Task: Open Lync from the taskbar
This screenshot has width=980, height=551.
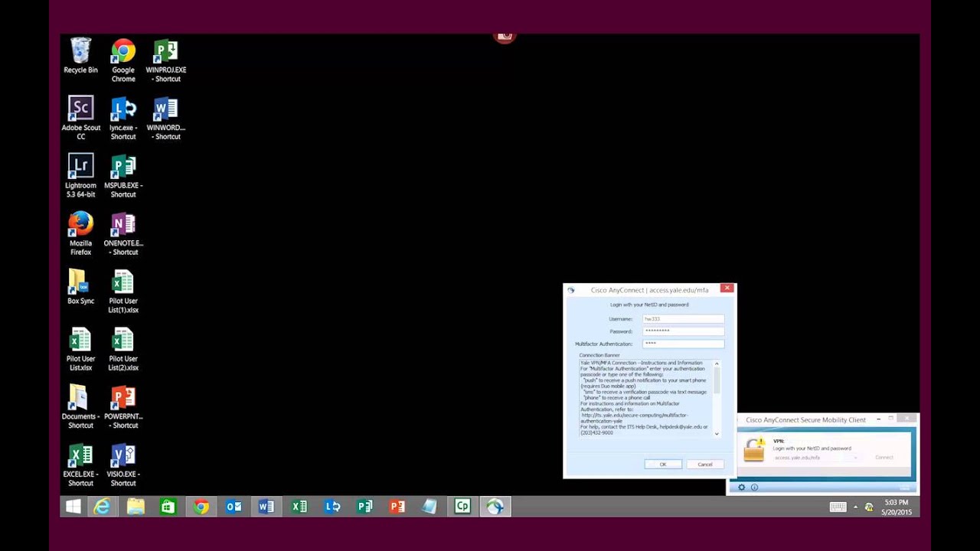Action: (332, 507)
